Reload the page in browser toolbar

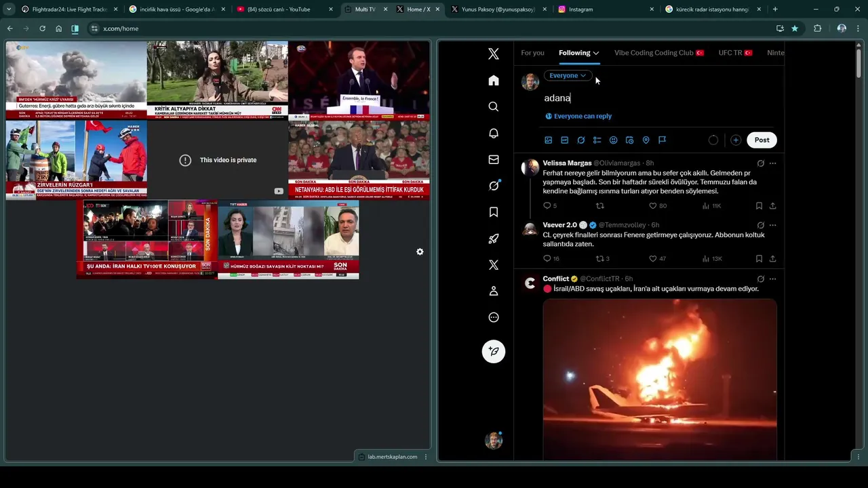point(42,28)
